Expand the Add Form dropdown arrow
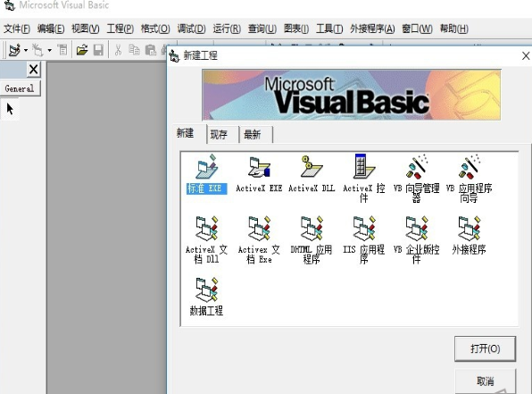The width and height of the screenshot is (532, 394). (x=49, y=50)
